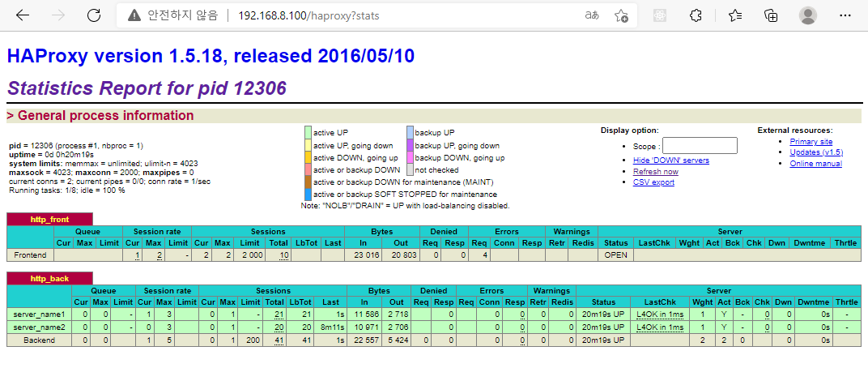The height and width of the screenshot is (368, 868).
Task: Click the SOFT STOPPED blue legend swatch
Action: pos(308,194)
